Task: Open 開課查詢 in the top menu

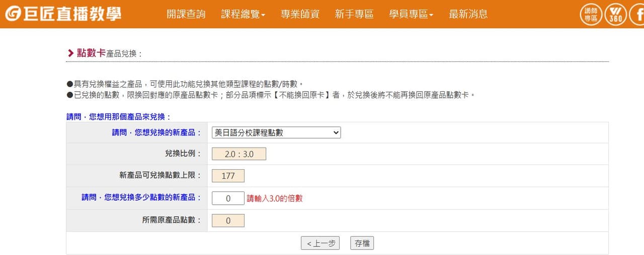Action: point(186,14)
